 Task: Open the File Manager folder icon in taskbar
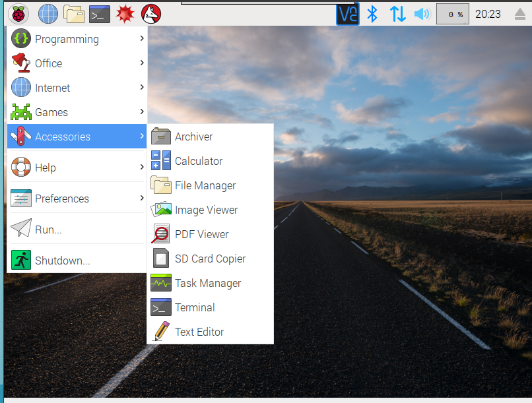coord(74,13)
